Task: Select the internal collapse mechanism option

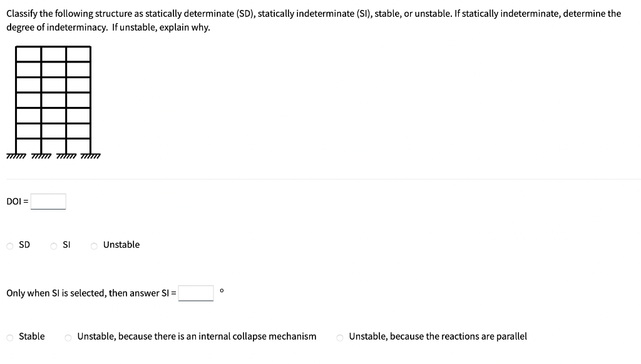Action: tap(67, 336)
